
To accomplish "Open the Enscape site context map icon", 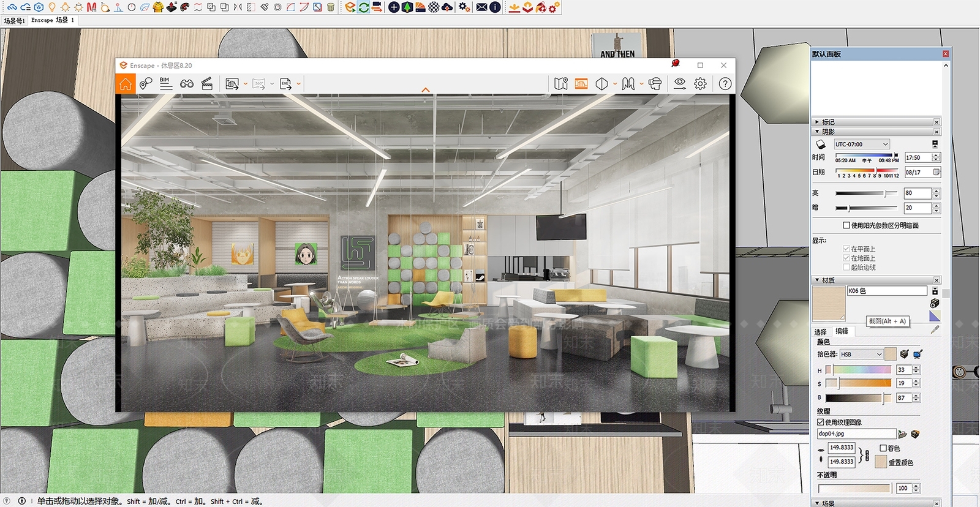I will tap(561, 84).
